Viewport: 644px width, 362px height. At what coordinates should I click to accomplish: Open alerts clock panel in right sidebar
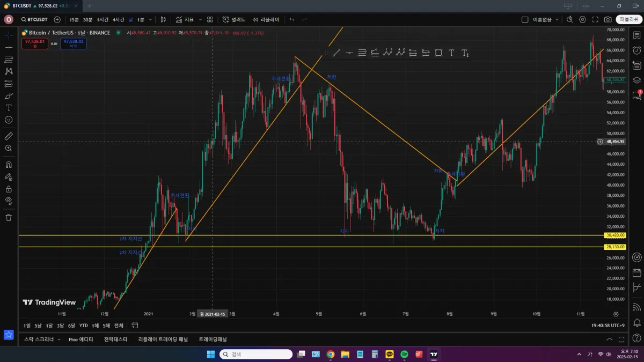(x=636, y=50)
